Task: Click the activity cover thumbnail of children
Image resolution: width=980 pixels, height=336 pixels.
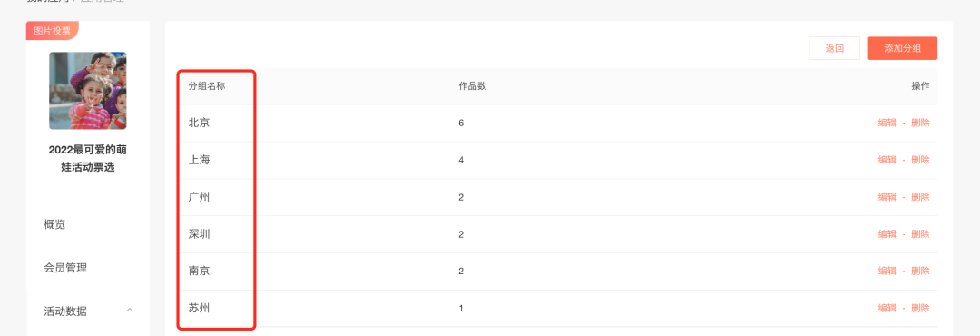Action: click(x=87, y=91)
